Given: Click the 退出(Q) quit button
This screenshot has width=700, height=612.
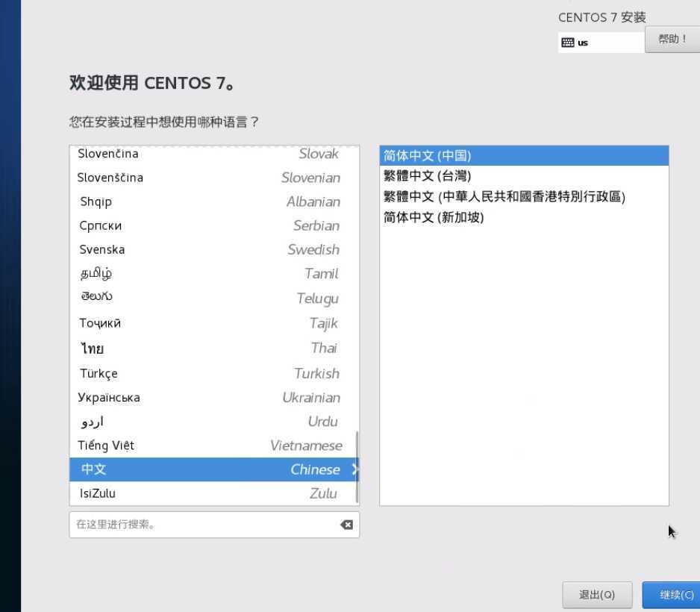Looking at the screenshot, I should (597, 595).
